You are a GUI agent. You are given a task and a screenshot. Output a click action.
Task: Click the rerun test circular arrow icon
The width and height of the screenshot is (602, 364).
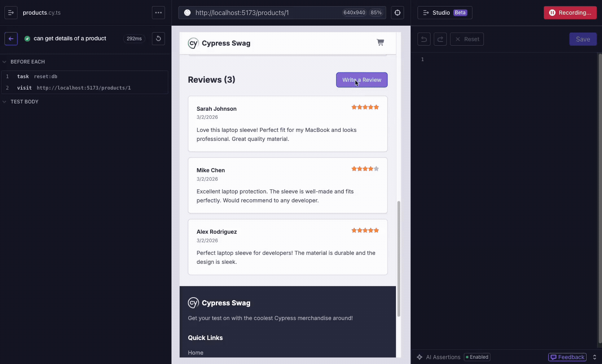[158, 39]
